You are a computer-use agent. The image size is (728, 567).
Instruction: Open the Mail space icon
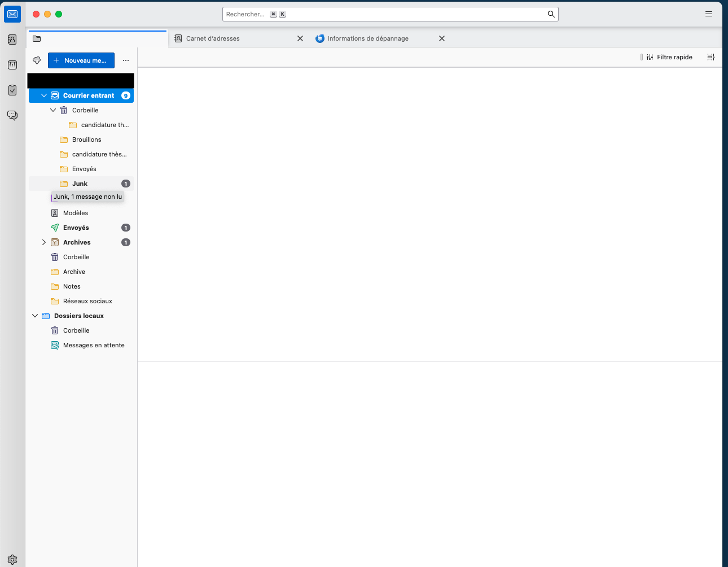12,14
